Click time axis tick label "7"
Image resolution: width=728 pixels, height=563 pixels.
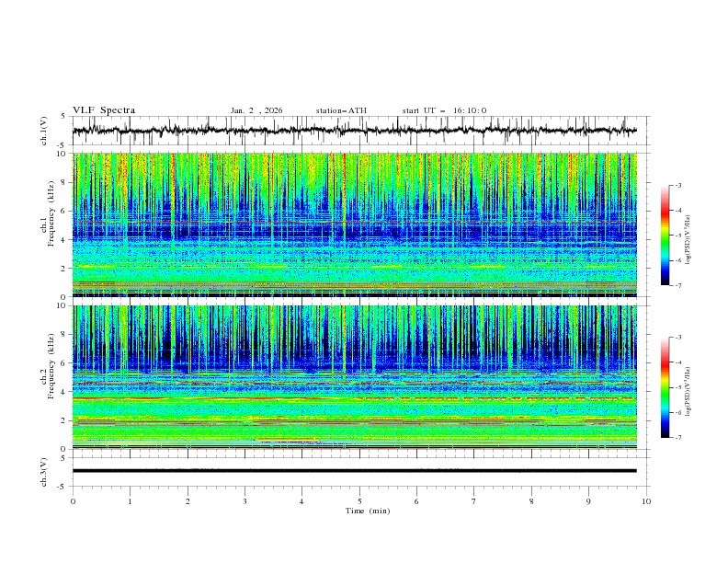pyautogui.click(x=474, y=501)
